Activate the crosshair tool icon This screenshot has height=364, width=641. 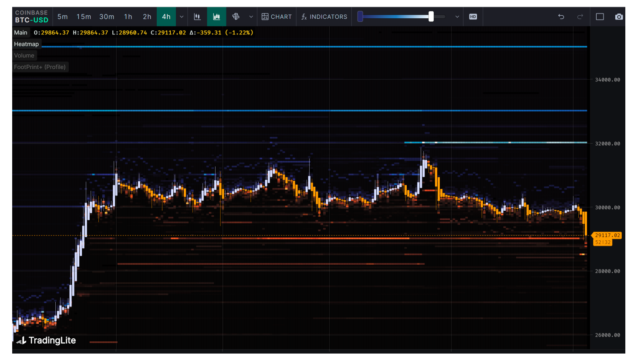236,17
